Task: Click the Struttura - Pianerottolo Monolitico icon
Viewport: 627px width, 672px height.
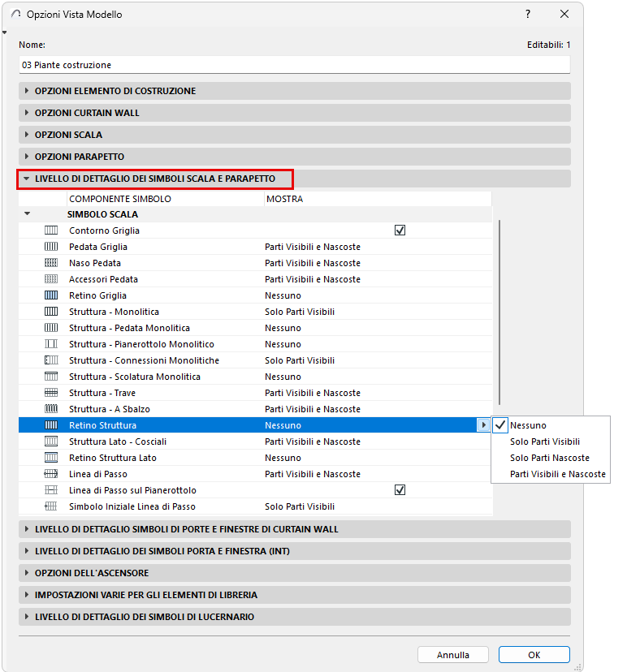Action: [51, 344]
